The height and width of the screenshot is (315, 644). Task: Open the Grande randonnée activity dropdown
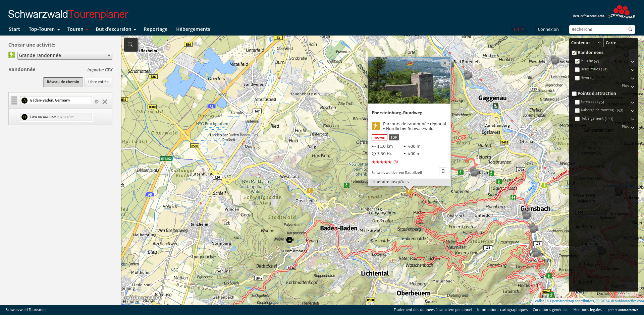[65, 55]
